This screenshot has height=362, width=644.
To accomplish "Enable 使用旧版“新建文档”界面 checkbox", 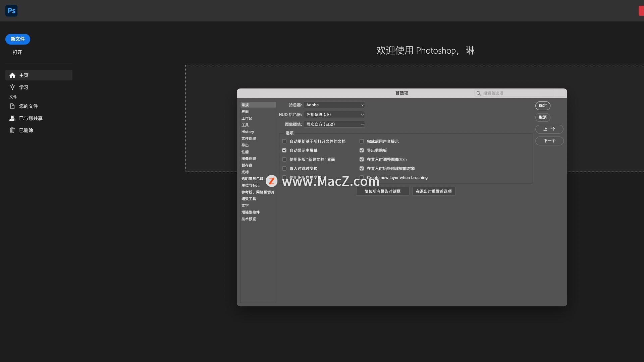I will pyautogui.click(x=284, y=160).
